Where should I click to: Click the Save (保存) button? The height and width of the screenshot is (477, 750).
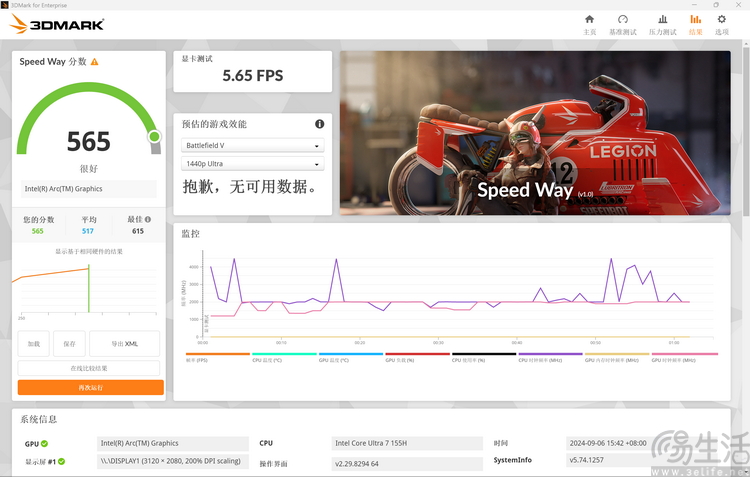[69, 344]
